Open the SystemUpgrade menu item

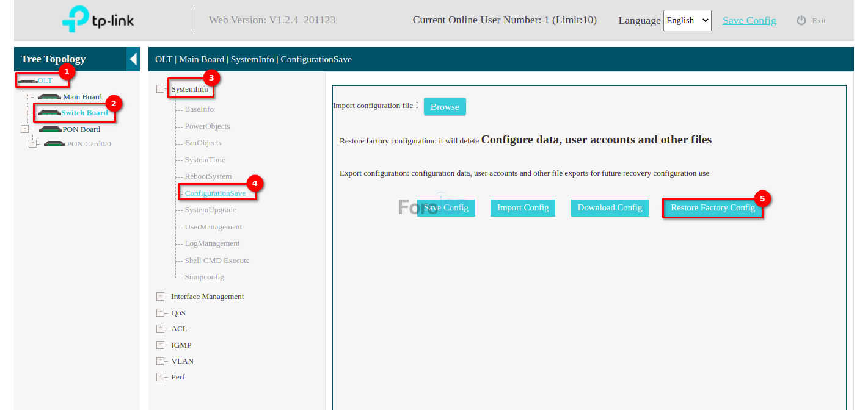[210, 210]
